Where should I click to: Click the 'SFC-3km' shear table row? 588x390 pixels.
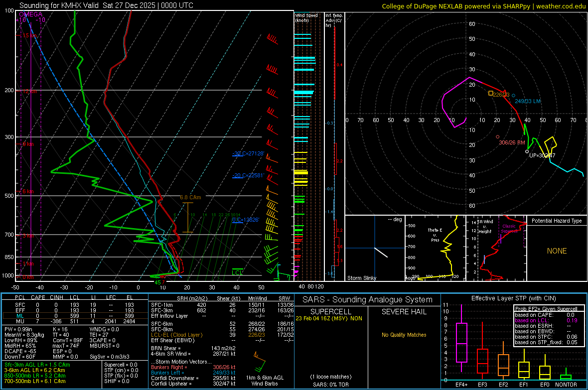pyautogui.click(x=222, y=310)
